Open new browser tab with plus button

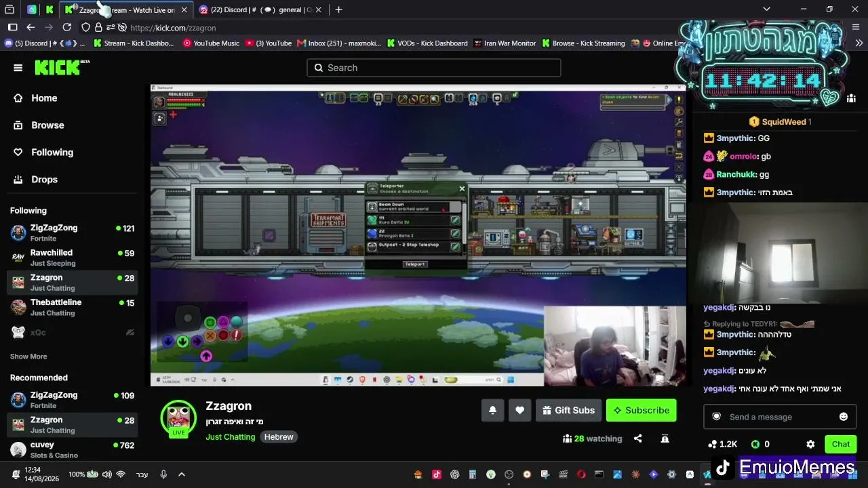338,9
